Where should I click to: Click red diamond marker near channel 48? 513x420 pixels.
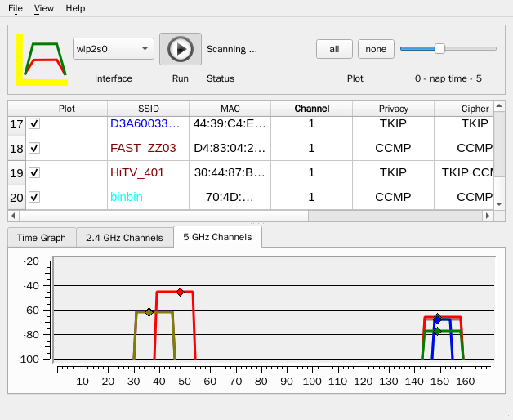click(181, 292)
